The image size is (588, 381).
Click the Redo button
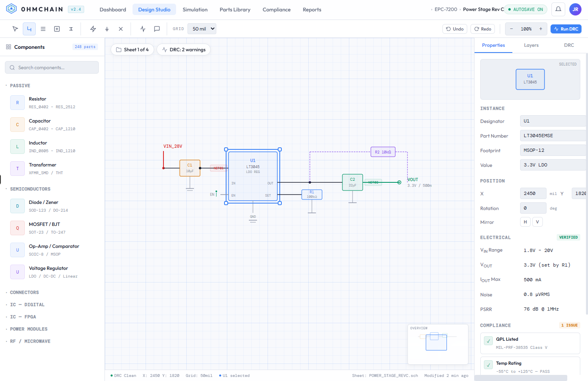point(483,29)
